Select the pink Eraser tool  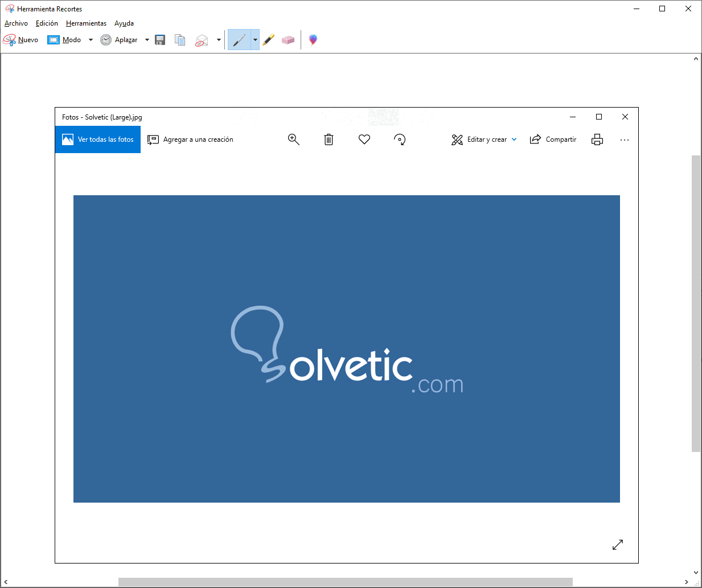tap(288, 40)
